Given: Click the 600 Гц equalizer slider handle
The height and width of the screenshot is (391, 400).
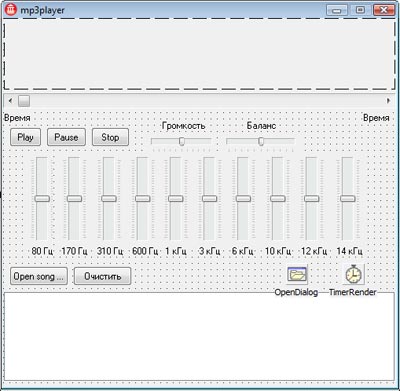Looking at the screenshot, I should tap(142, 199).
